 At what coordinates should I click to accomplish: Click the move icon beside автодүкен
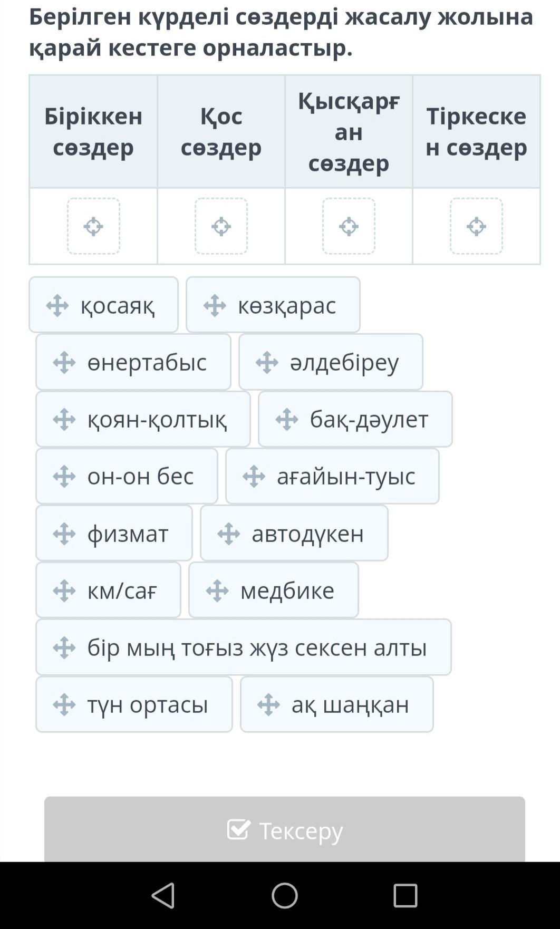click(228, 534)
